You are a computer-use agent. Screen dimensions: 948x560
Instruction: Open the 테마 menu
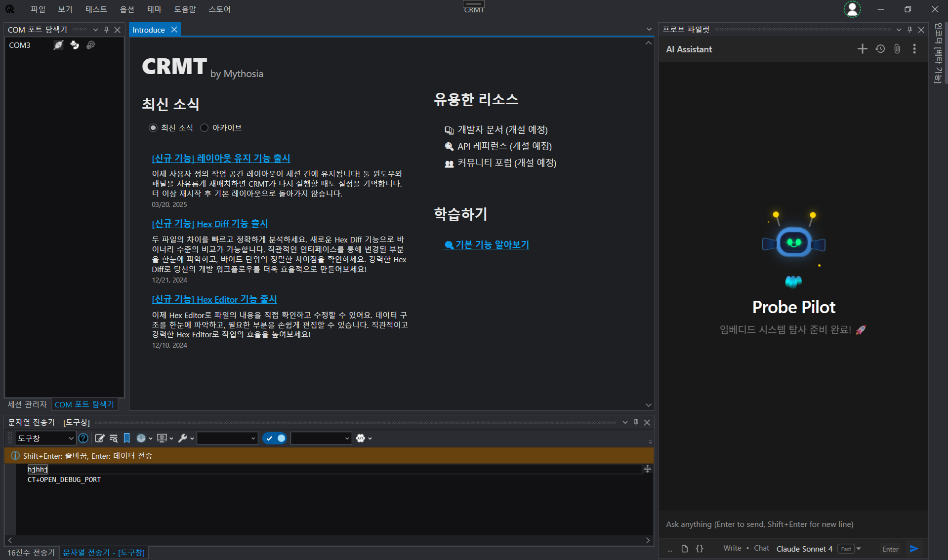[x=154, y=9]
